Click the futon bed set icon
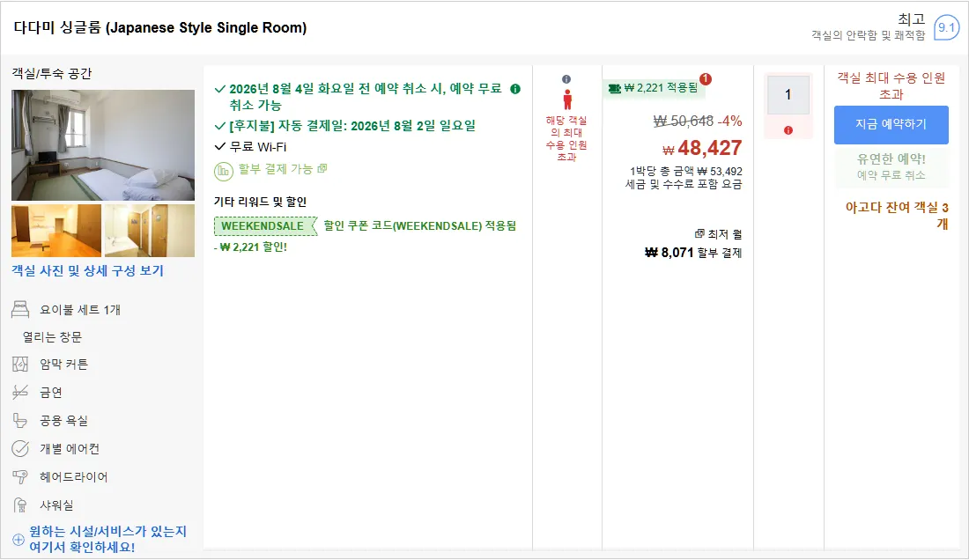The image size is (969, 560). pyautogui.click(x=20, y=309)
